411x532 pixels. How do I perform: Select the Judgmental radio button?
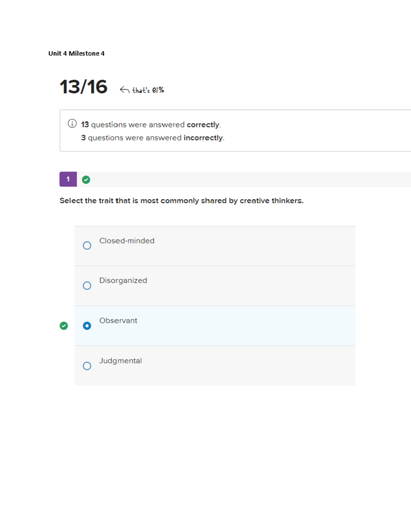87,366
